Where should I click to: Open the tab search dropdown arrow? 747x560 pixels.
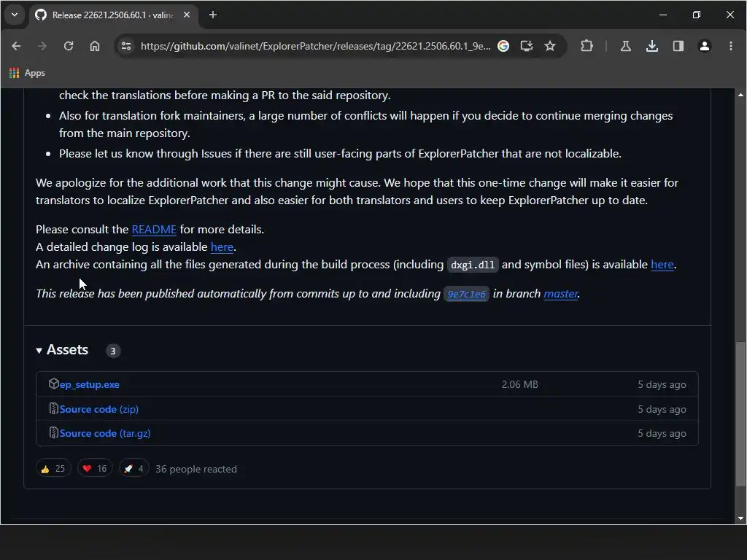pyautogui.click(x=15, y=15)
